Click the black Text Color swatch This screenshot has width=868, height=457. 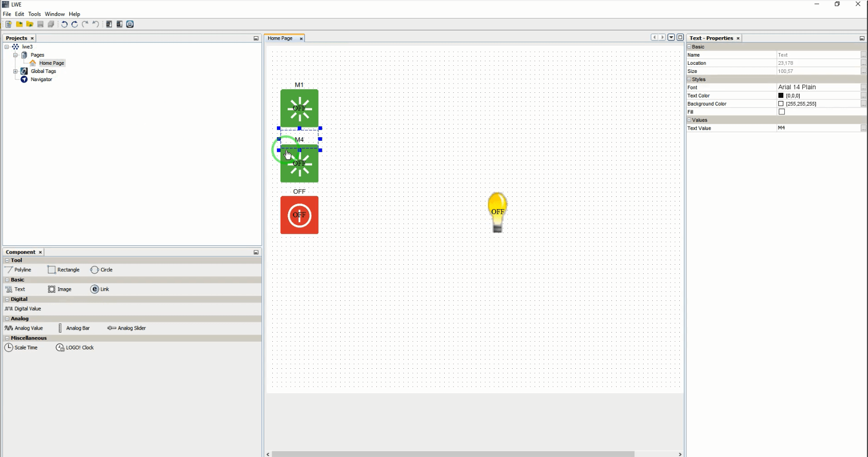coord(781,96)
